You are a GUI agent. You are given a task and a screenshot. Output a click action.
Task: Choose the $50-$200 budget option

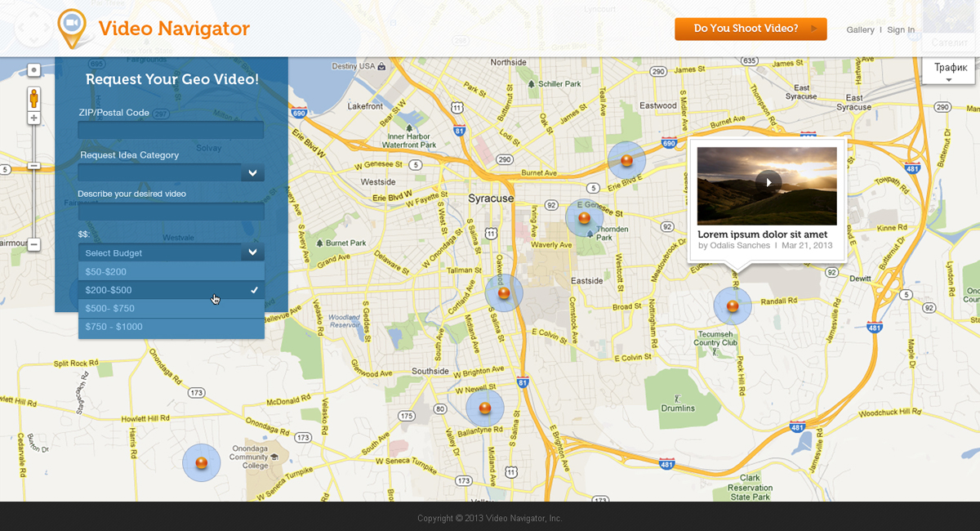click(171, 271)
